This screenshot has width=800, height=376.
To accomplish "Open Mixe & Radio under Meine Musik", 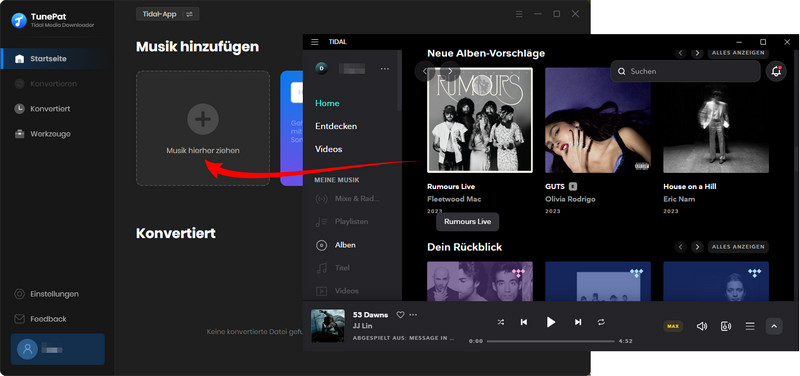I will coord(347,199).
